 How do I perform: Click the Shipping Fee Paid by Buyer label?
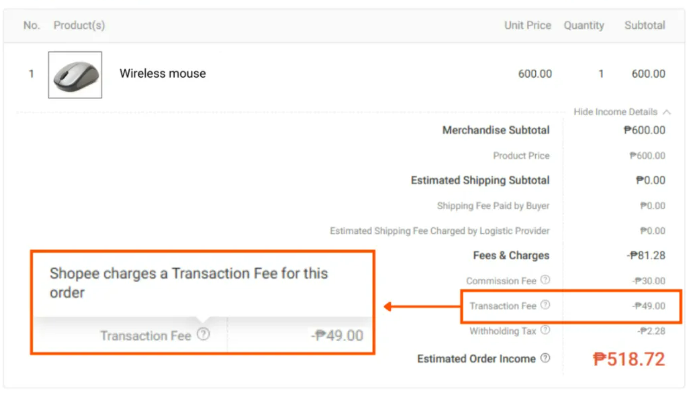[x=493, y=206]
